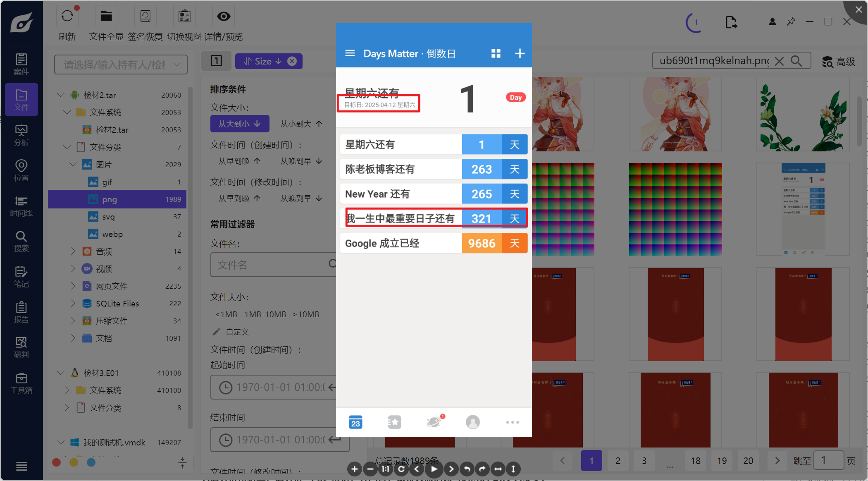Remove the Size sort tag
868x481 pixels.
pos(292,61)
